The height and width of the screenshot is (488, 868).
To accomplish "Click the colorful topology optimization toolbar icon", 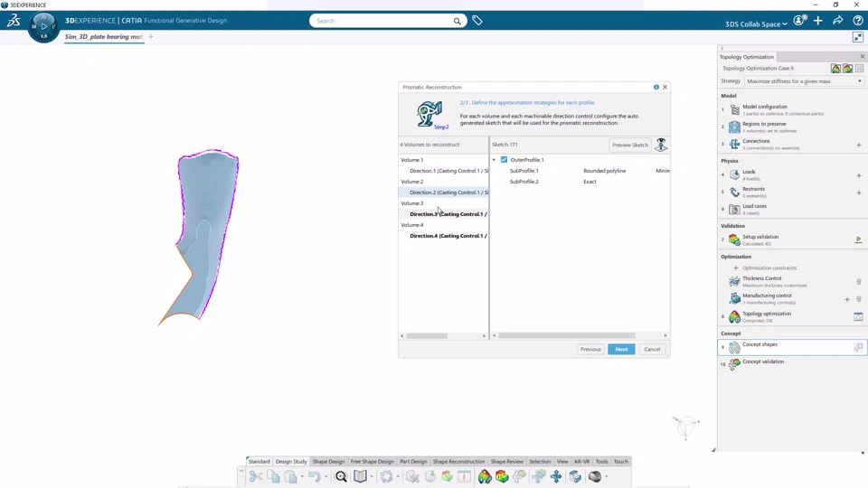I will coord(485,476).
